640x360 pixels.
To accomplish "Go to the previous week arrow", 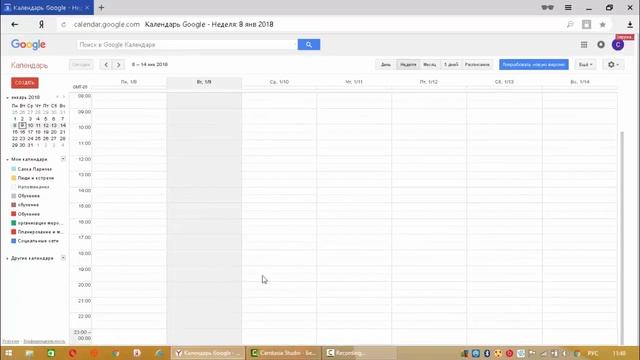I will 106,64.
